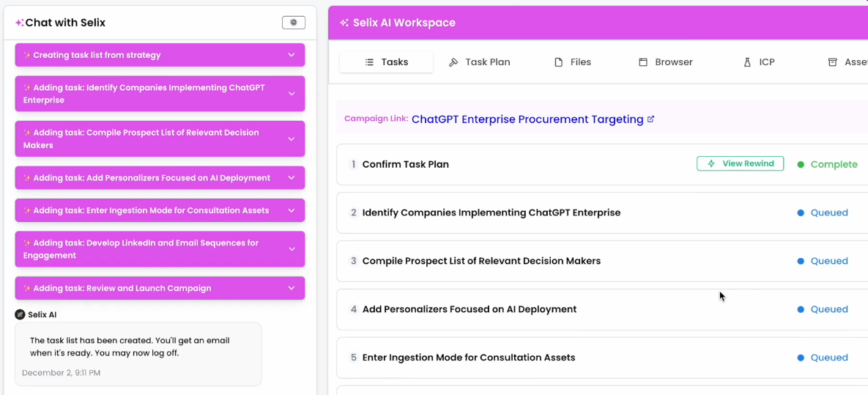Viewport: 868px width, 395px height.
Task: Click Queued status on Compile Prospect List row
Action: (x=829, y=261)
